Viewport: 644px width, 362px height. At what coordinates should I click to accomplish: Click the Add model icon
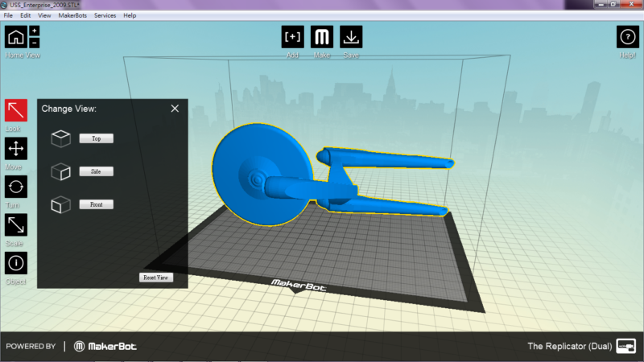coord(292,37)
